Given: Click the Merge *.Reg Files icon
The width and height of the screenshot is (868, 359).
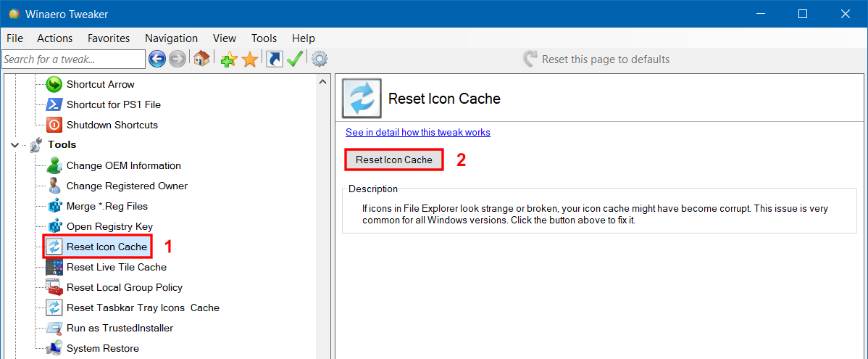Looking at the screenshot, I should coord(54,206).
